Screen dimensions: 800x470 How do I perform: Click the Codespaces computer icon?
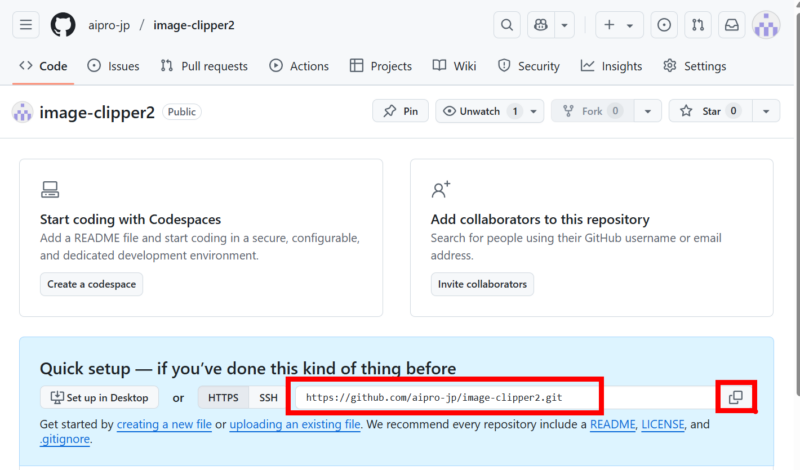[x=50, y=189]
